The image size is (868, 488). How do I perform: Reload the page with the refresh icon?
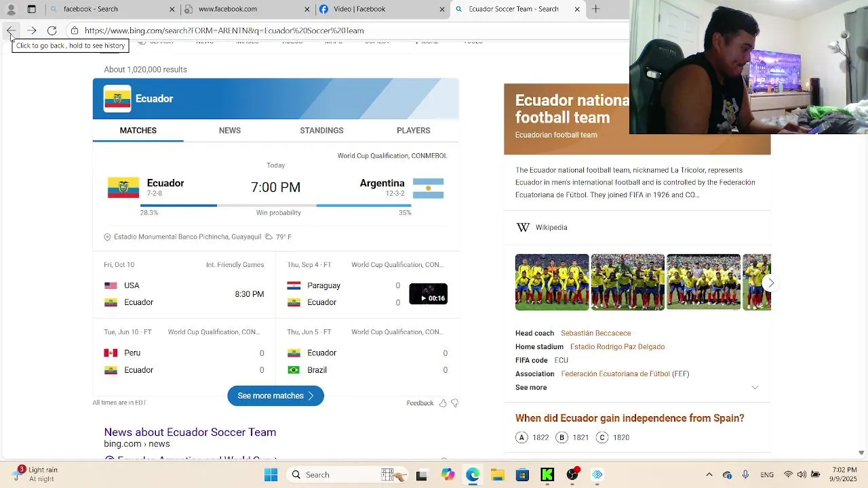tap(52, 30)
